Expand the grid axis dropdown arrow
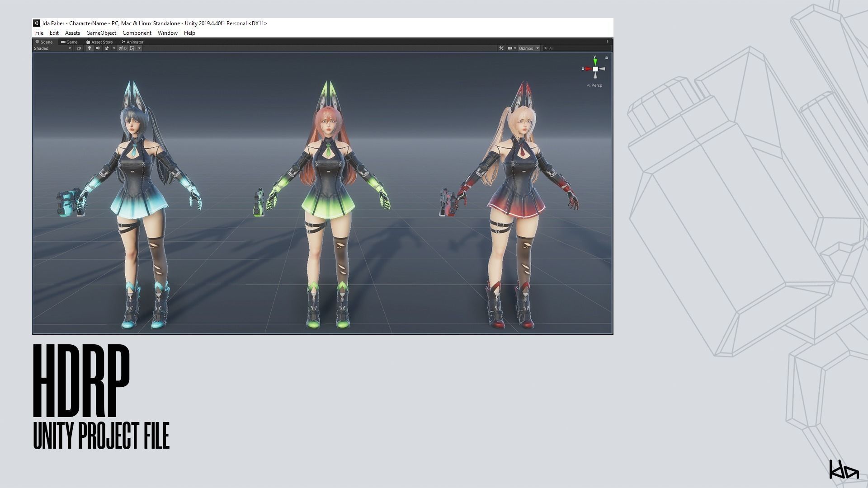868x488 pixels. point(139,48)
